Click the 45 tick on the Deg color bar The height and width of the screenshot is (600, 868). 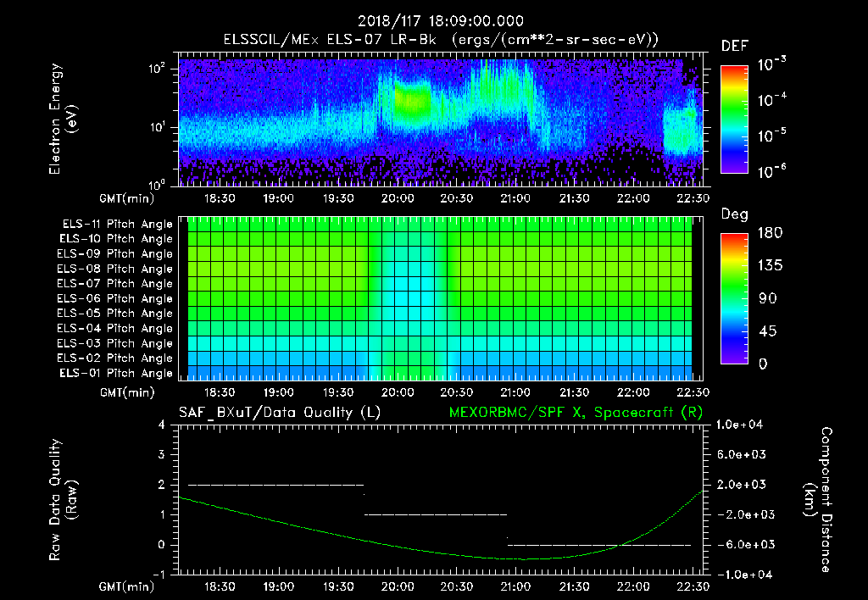767,331
